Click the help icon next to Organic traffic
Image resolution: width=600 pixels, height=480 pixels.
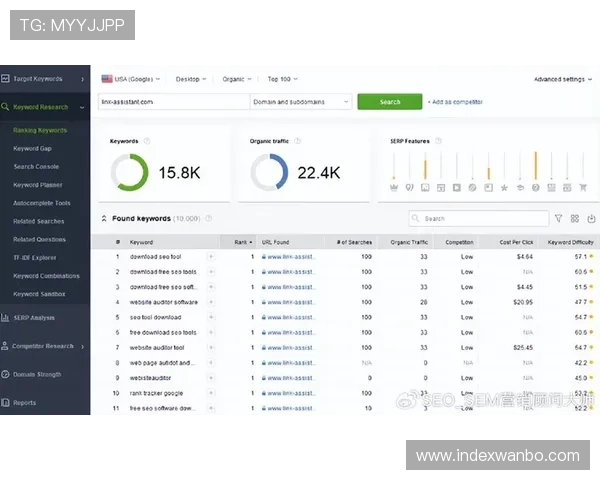298,141
